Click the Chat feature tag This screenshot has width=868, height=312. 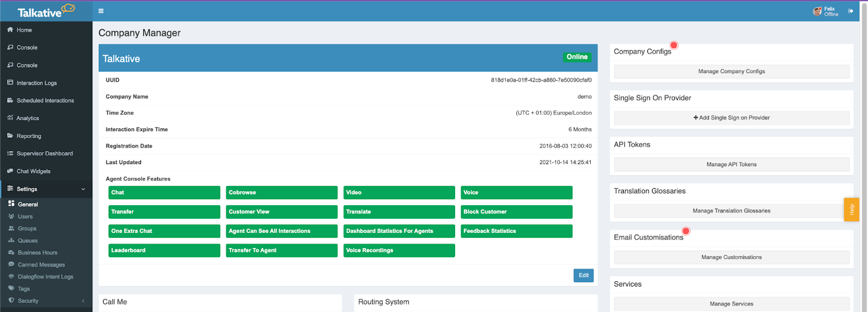click(164, 192)
